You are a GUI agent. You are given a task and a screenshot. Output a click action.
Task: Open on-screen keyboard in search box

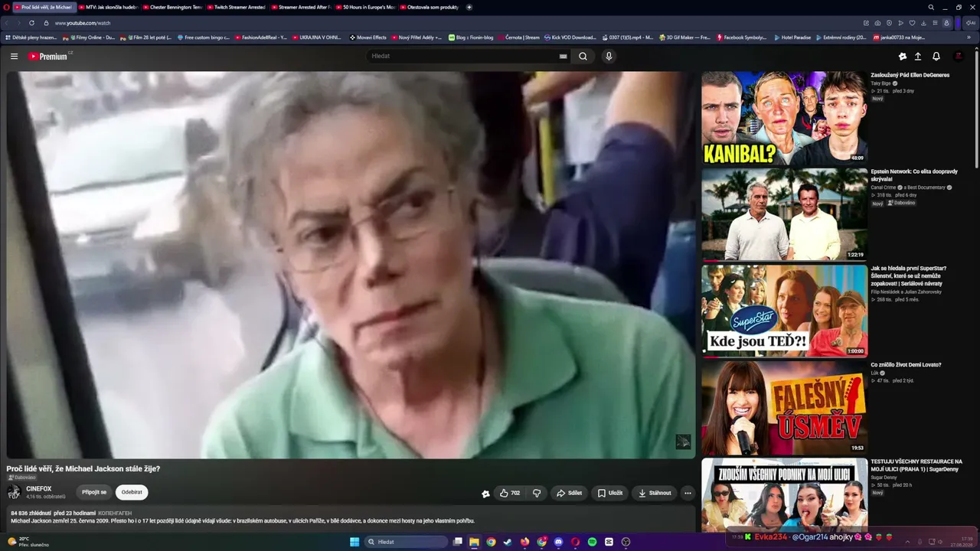click(563, 56)
